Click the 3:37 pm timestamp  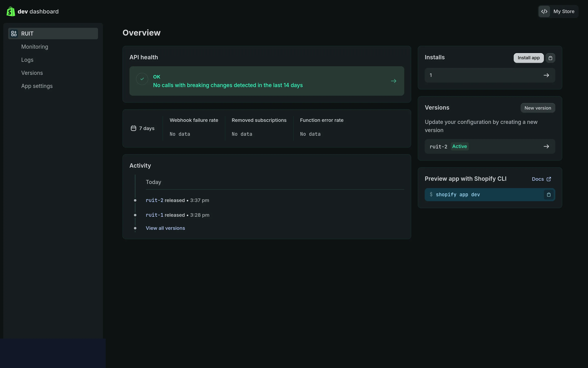[199, 200]
